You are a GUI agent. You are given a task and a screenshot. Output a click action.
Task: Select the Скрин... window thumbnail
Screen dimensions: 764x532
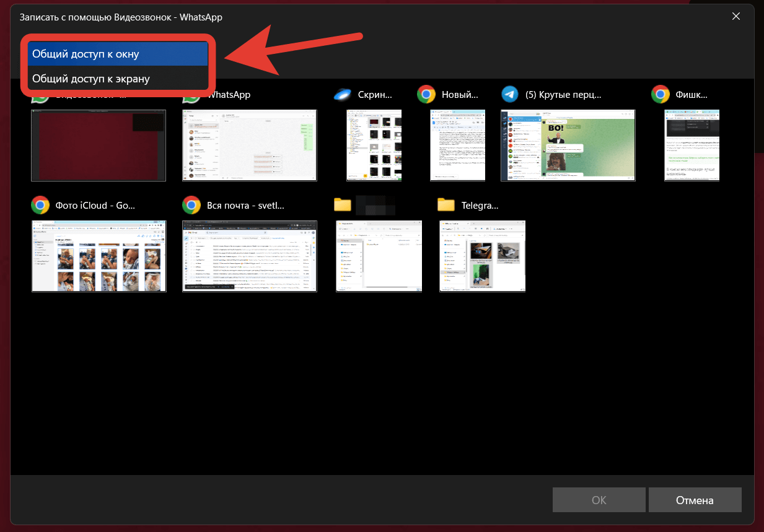374,146
